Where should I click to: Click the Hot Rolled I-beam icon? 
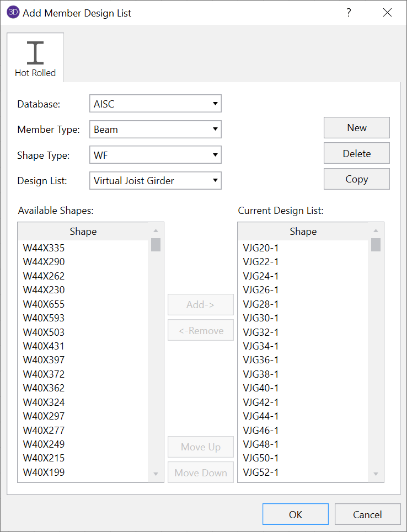[35, 53]
